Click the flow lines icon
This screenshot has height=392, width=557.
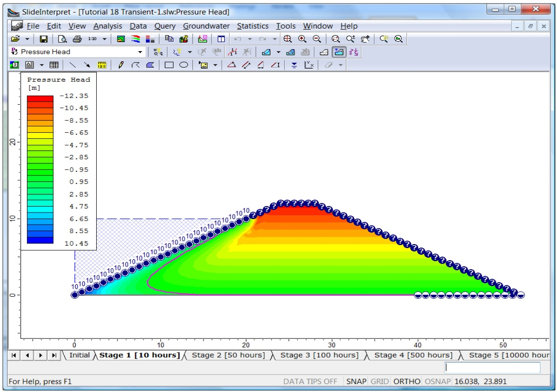click(x=135, y=39)
